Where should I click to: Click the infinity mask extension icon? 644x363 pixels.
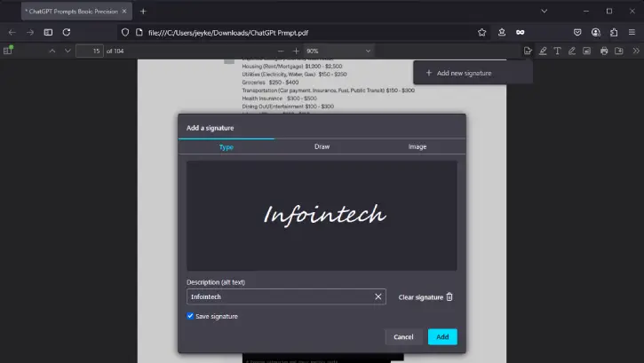[x=520, y=33]
